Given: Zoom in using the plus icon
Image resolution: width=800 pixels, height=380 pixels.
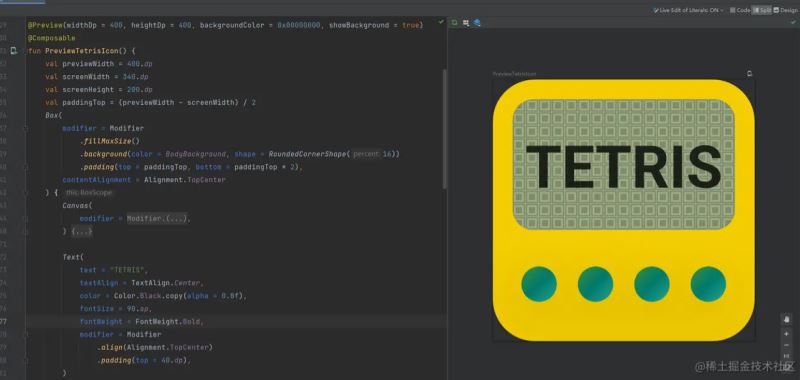Looking at the screenshot, I should pos(786,334).
